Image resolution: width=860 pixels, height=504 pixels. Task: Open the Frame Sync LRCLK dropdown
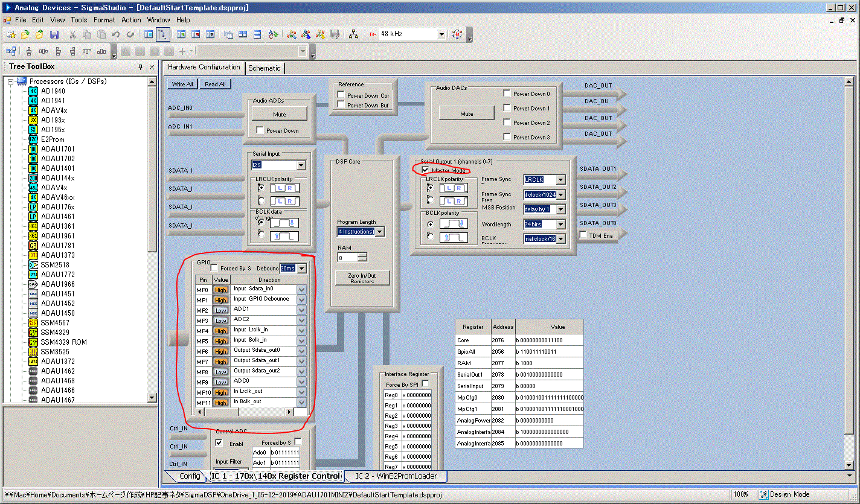561,180
